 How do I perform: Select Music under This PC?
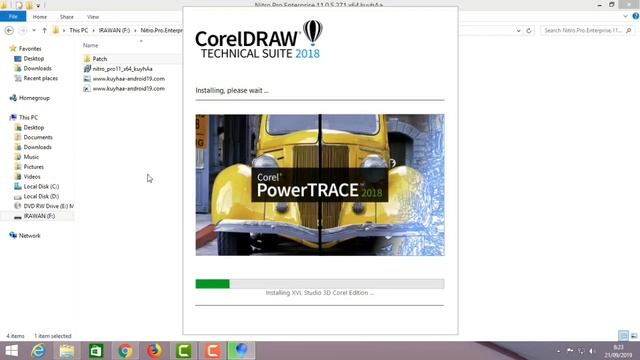[x=31, y=157]
